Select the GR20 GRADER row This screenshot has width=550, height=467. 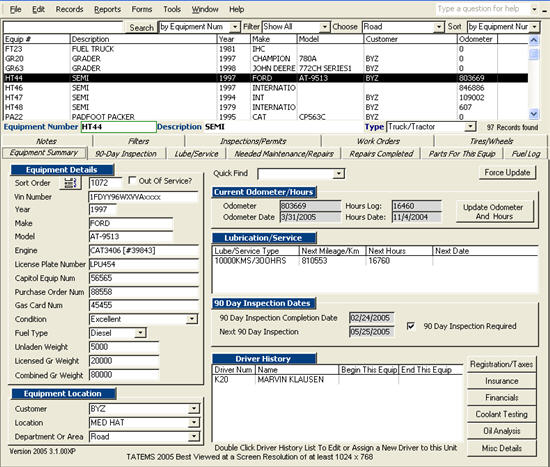266,59
